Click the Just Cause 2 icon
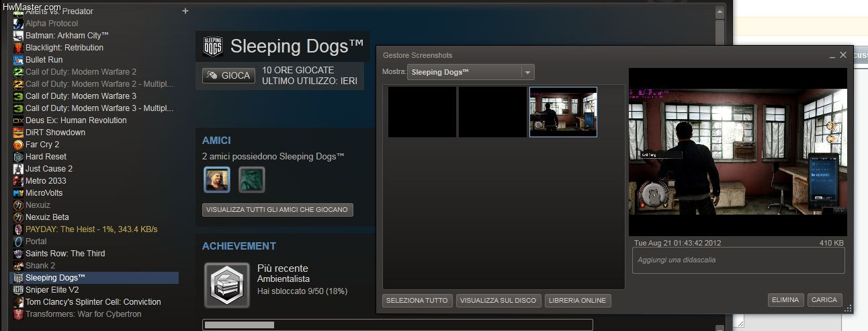 19,169
